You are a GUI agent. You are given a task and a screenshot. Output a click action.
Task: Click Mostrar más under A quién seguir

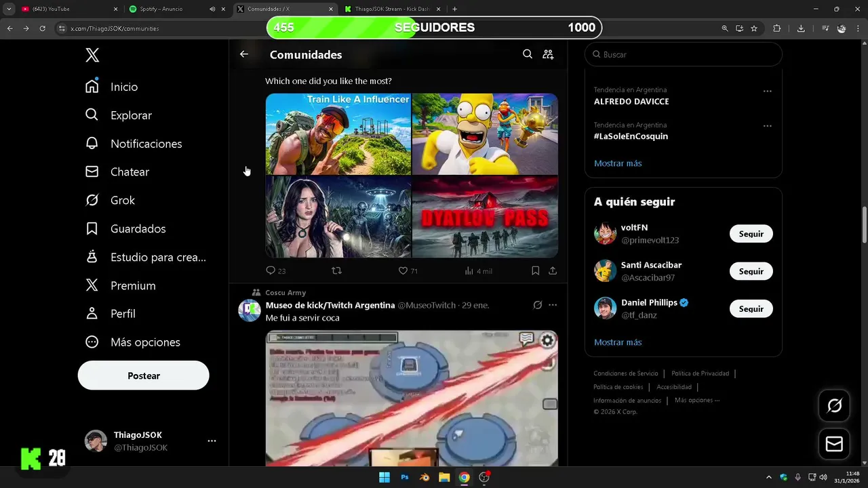tap(618, 342)
